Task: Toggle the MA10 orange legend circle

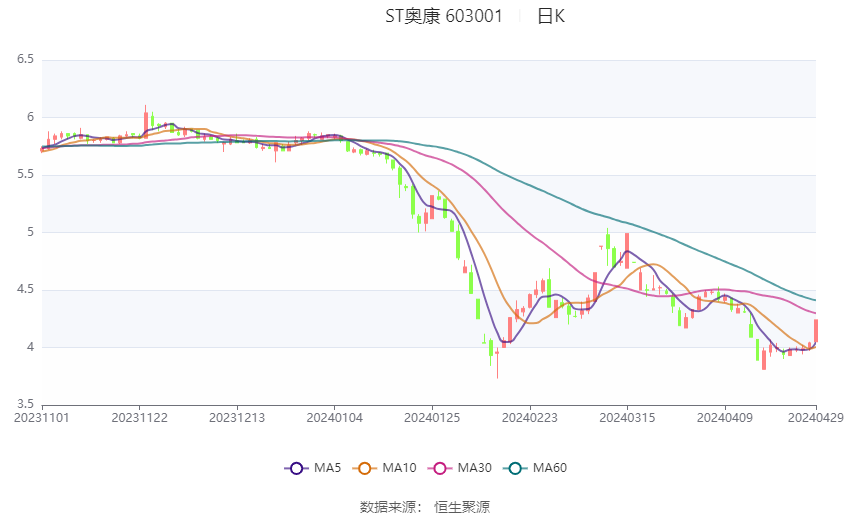Action: 364,468
